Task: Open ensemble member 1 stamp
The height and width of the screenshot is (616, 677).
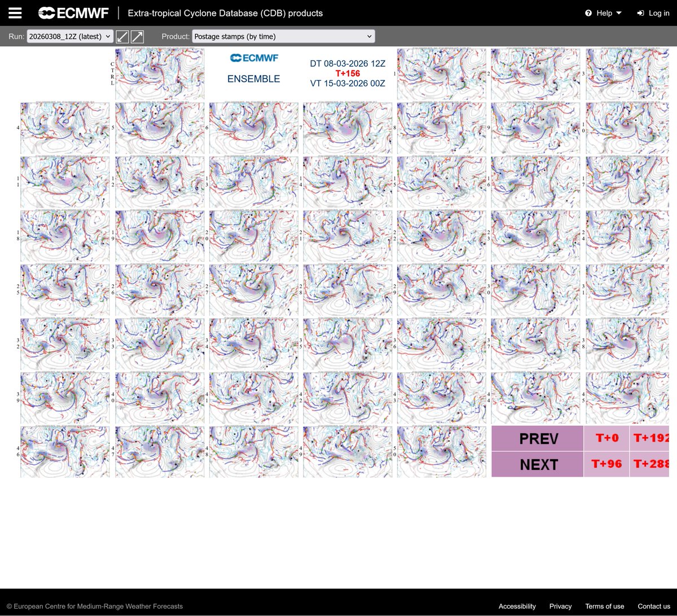Action: click(442, 74)
